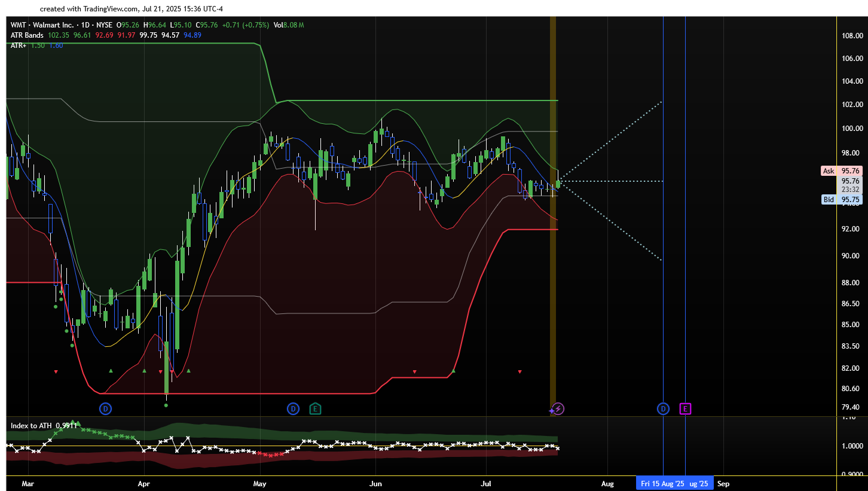
Task: Click the Jun label on the time axis
Action: pyautogui.click(x=375, y=483)
